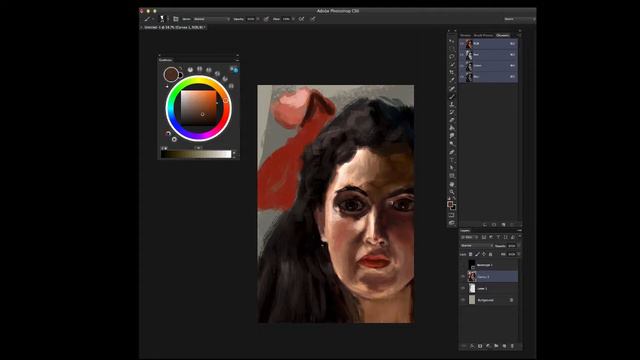Screen dimensions: 640x360
Task: Click the Coolorus gradient slider bar
Action: click(x=196, y=154)
